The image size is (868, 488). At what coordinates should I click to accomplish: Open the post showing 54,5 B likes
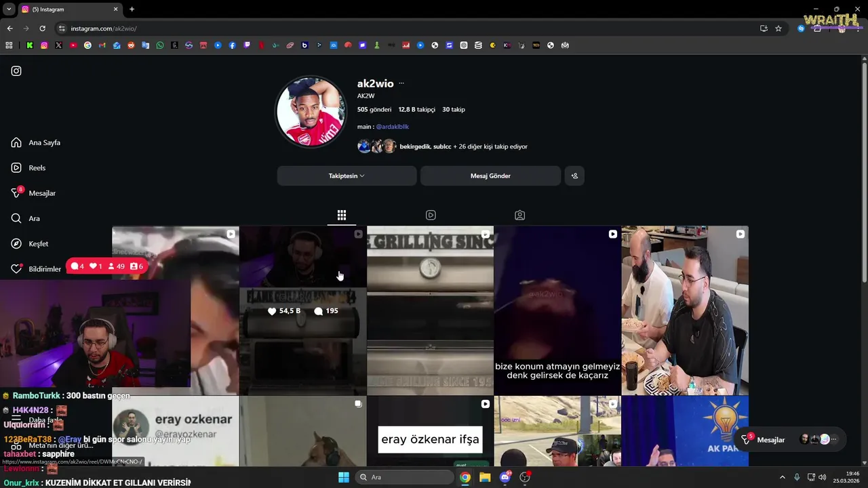[x=302, y=310]
